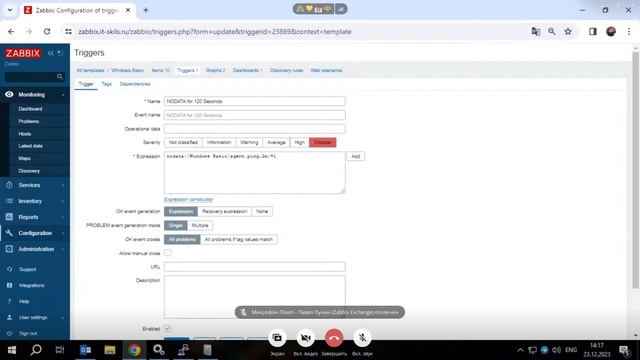
Task: Open Windows taskbar search
Action: pos(36,350)
